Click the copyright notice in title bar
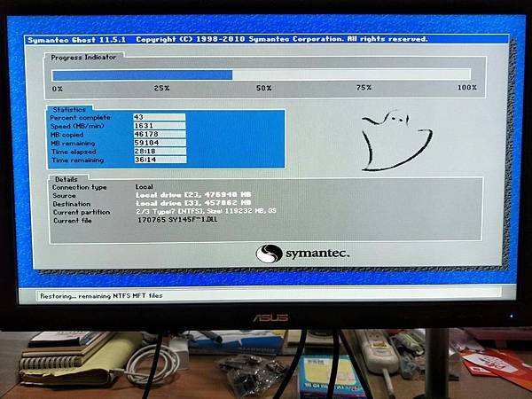The image size is (532, 399). (x=282, y=39)
